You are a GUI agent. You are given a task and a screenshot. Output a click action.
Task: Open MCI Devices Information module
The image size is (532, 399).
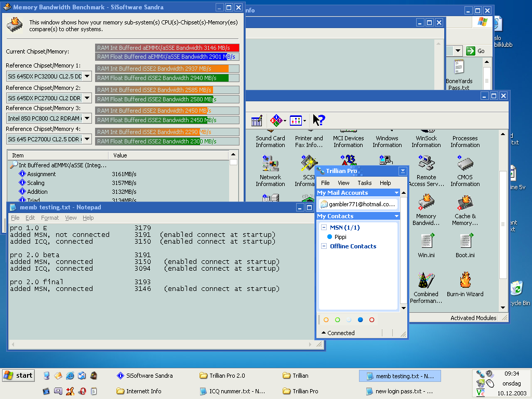(348, 141)
